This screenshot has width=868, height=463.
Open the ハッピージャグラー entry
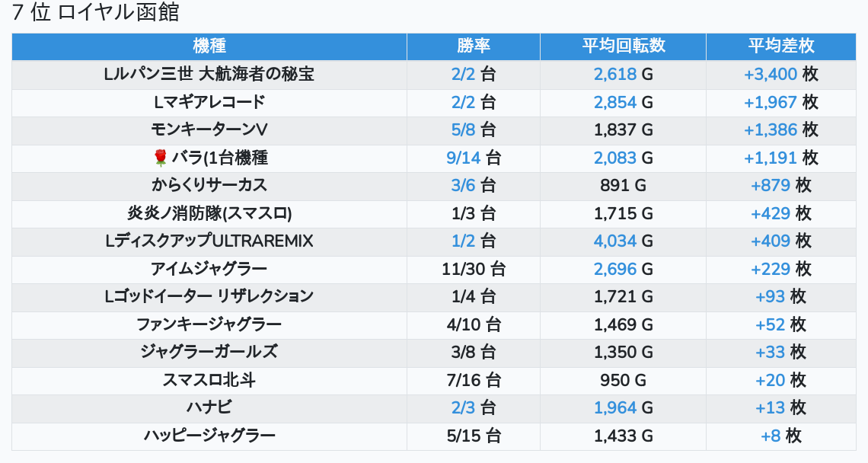click(x=209, y=436)
